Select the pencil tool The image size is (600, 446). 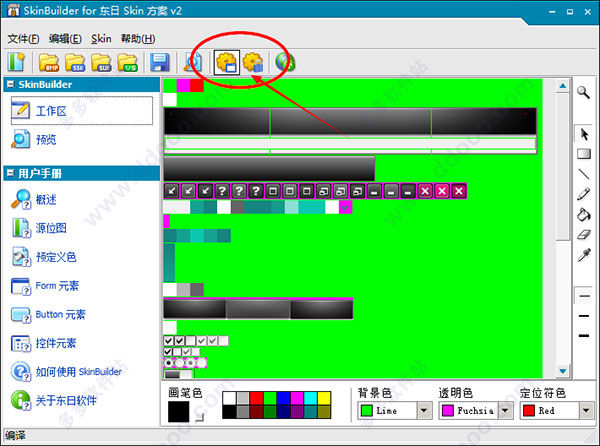[584, 194]
